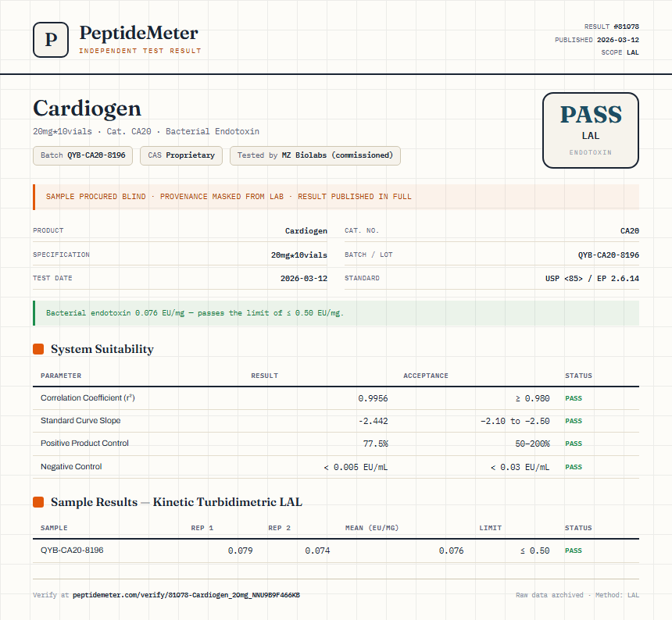672x620 pixels.
Task: Select the Positive Product Control result 77.5%
Action: [375, 444]
